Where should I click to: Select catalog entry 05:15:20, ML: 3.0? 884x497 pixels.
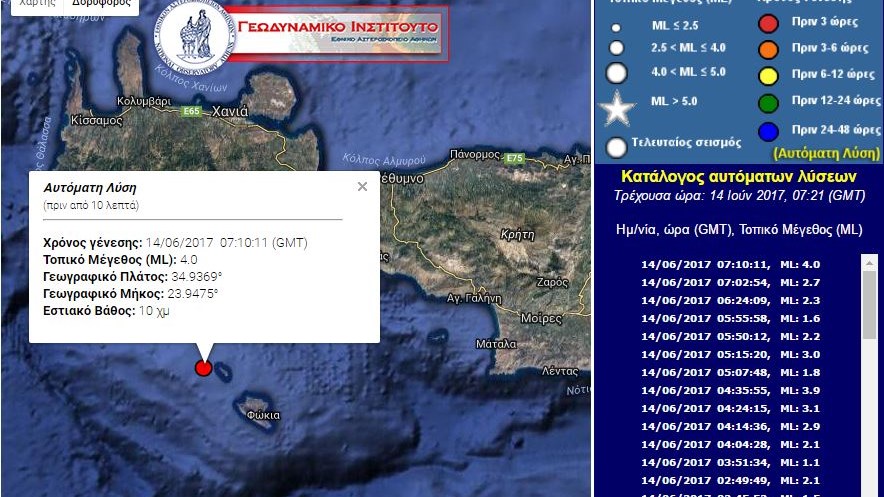(731, 354)
